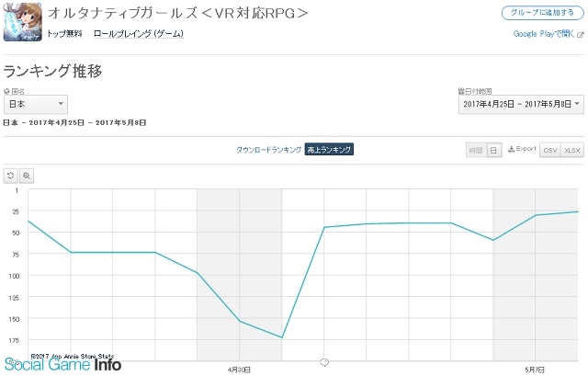Click the calendar icon next to 日付範囲
Viewport: 588px width, 376px height.
click(x=461, y=91)
